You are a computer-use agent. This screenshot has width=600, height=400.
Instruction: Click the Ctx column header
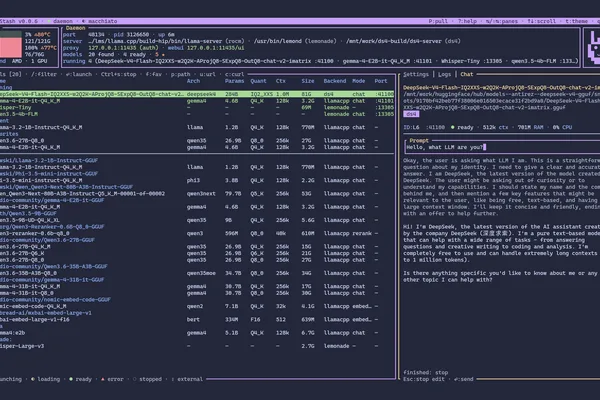[280, 81]
